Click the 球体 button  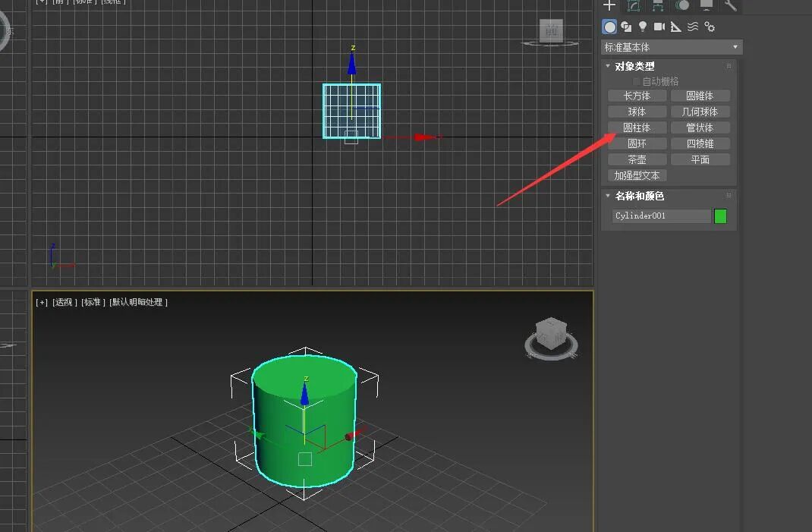tap(637, 112)
